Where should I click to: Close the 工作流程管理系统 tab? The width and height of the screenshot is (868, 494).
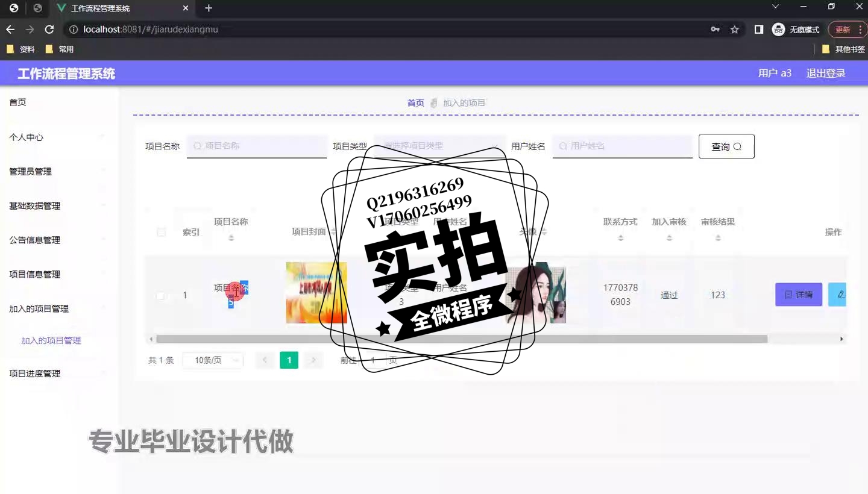186,8
